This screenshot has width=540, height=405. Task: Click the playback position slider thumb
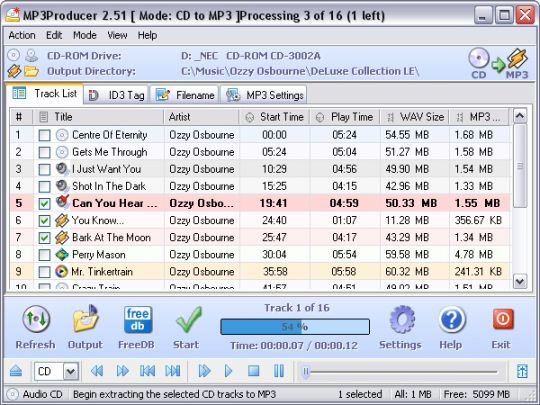tap(306, 372)
